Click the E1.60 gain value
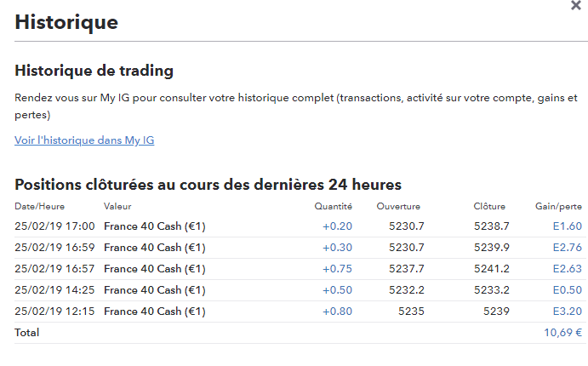This screenshot has width=588, height=366. click(568, 226)
